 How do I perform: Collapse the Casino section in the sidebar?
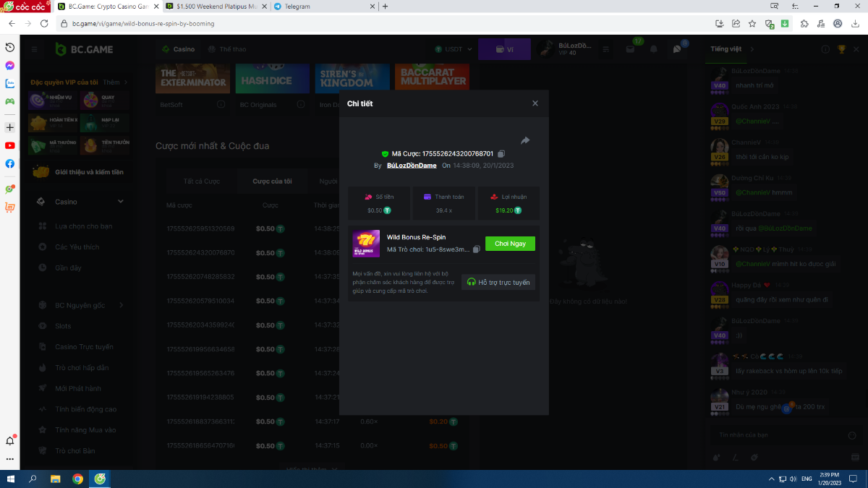click(121, 202)
